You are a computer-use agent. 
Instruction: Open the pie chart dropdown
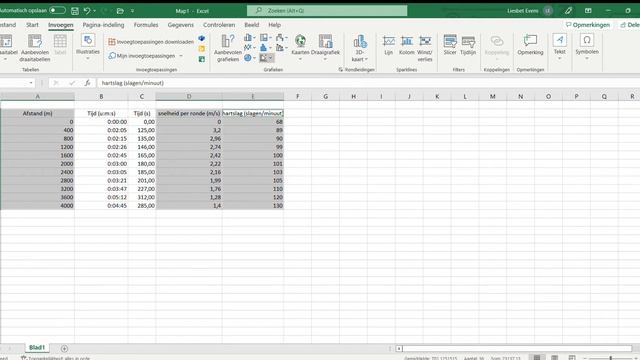pos(249,58)
